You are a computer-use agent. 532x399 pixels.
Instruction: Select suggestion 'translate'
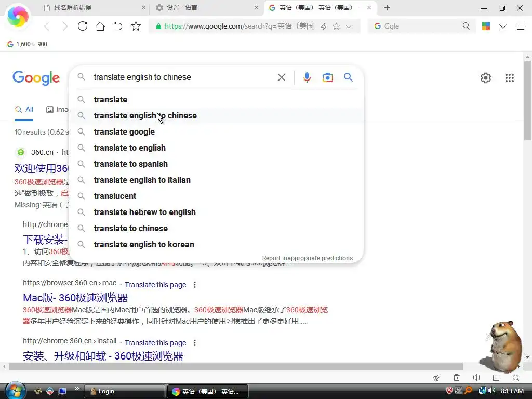pos(217,99)
